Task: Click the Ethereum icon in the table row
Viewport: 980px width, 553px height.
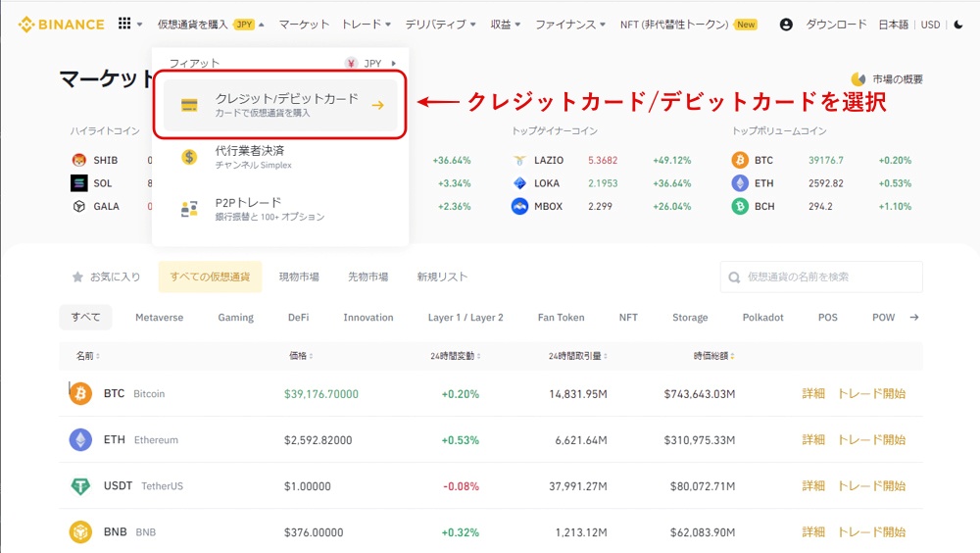Action: (80, 440)
